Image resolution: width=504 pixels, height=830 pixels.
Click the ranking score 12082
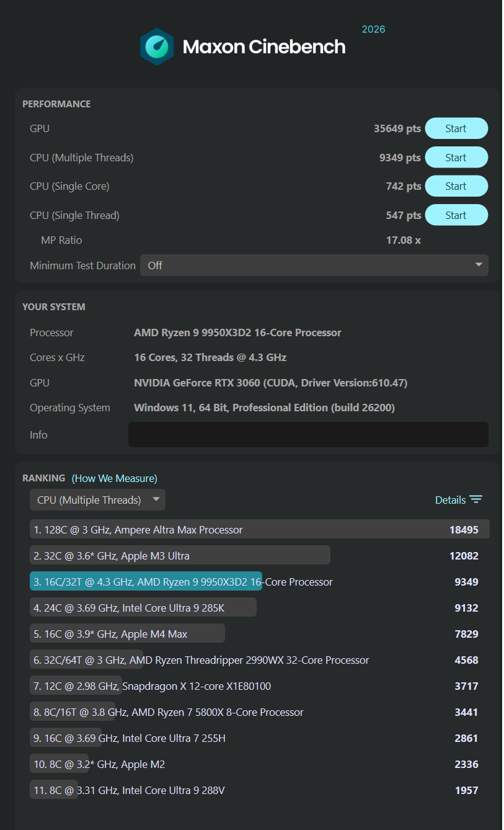tap(464, 556)
